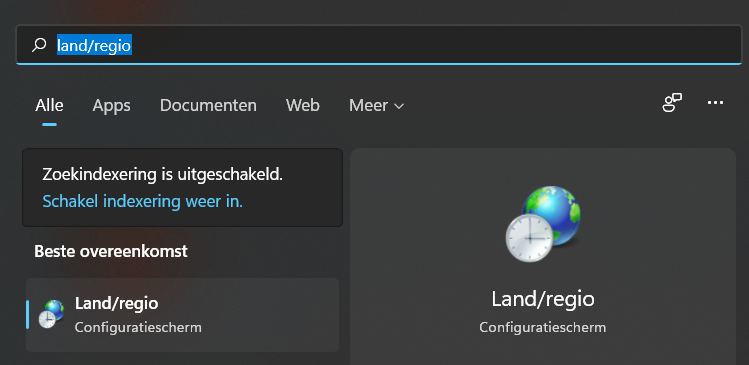Switch to the Documenten tab
749x365 pixels.
pyautogui.click(x=208, y=105)
